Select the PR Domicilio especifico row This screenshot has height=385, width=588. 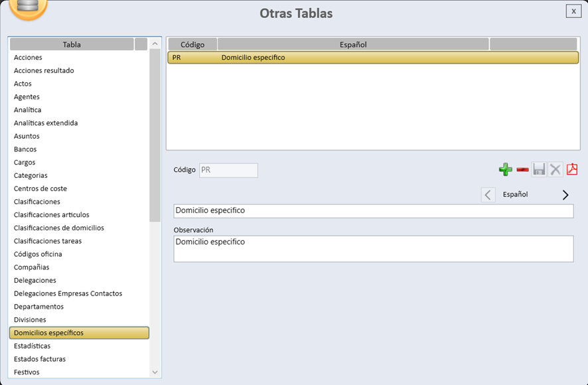372,58
